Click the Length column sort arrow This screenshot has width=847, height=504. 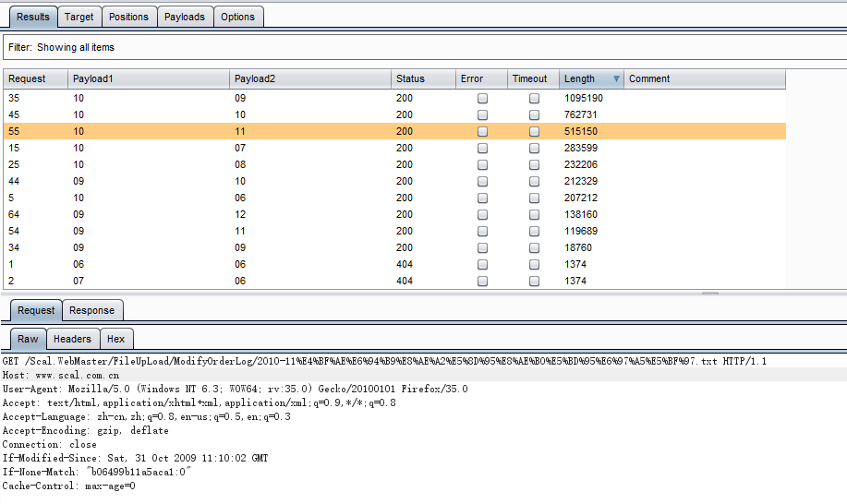tap(616, 78)
